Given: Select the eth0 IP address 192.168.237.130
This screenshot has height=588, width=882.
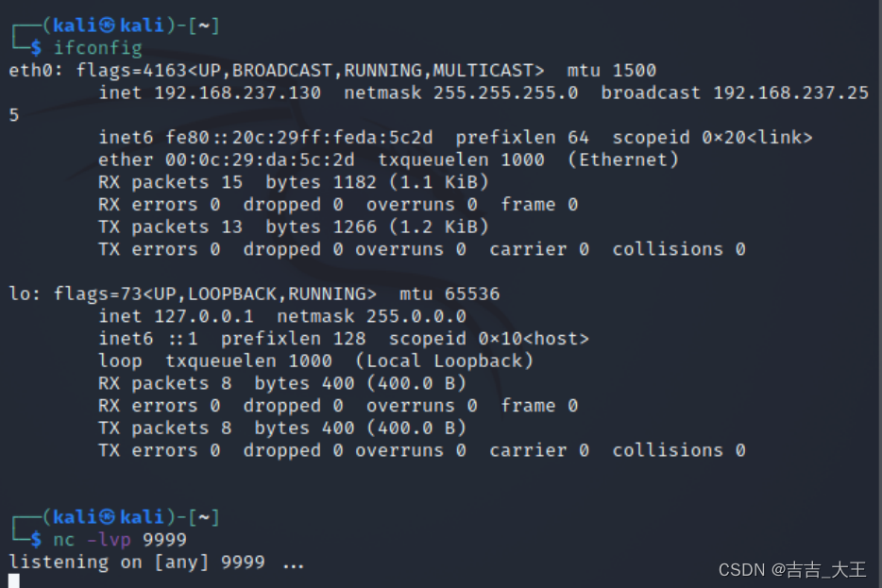Looking at the screenshot, I should [x=237, y=92].
